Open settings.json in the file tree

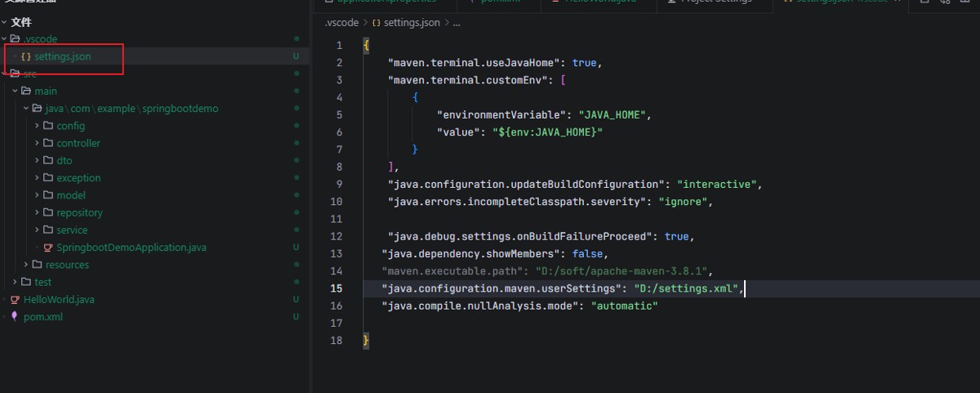(x=63, y=56)
